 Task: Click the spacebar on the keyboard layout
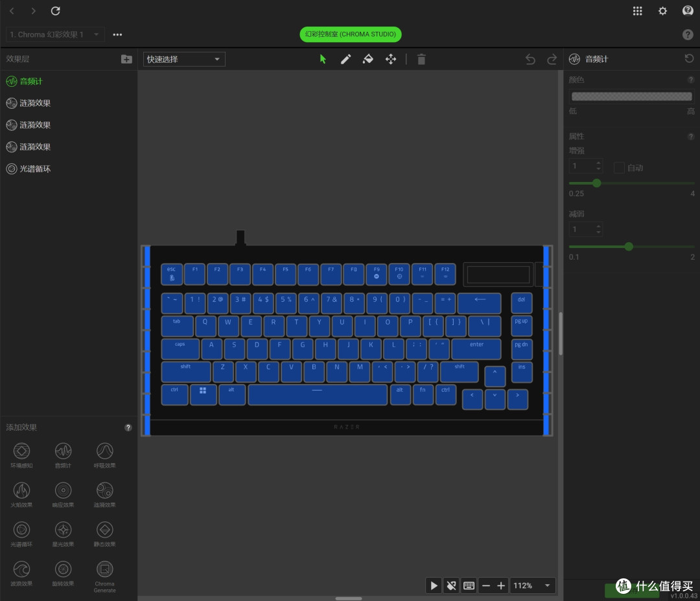318,395
